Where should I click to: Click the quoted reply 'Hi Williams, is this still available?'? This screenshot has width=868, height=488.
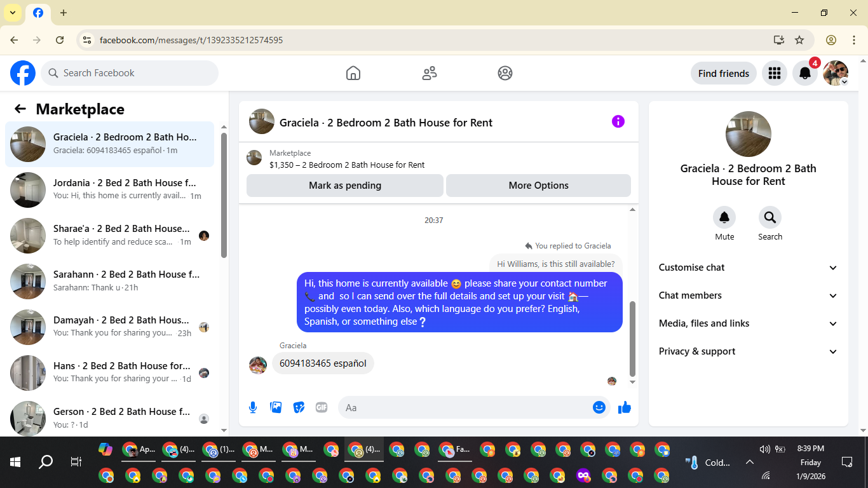pyautogui.click(x=556, y=264)
